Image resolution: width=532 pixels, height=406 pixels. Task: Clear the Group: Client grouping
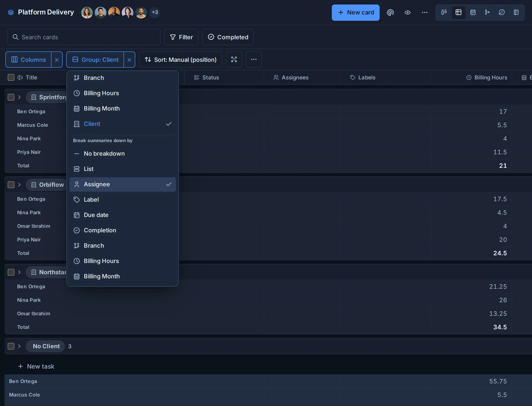[129, 60]
